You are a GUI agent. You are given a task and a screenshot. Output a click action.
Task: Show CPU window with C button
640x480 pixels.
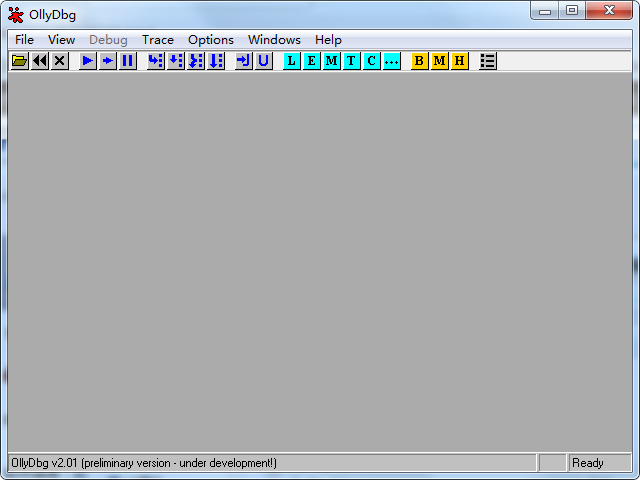(x=372, y=61)
